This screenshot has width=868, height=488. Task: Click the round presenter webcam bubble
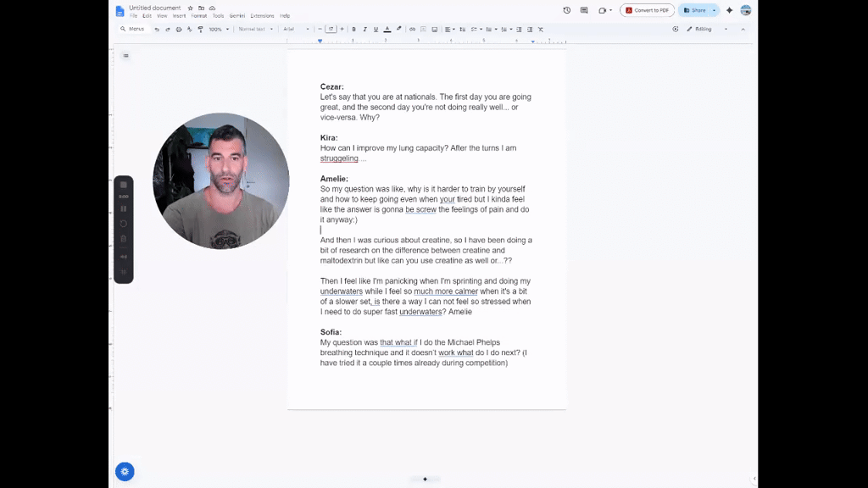pyautogui.click(x=221, y=181)
